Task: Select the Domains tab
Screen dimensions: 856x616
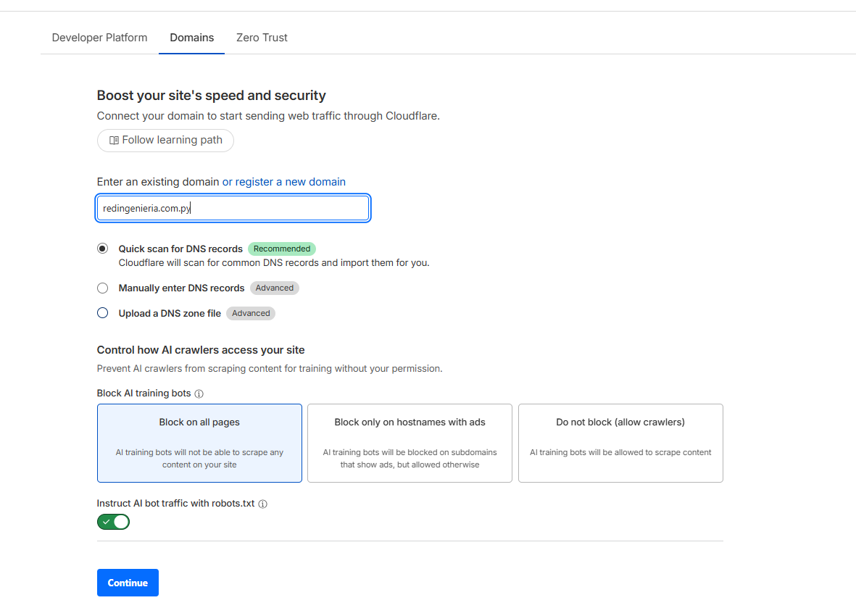Action: coord(192,38)
